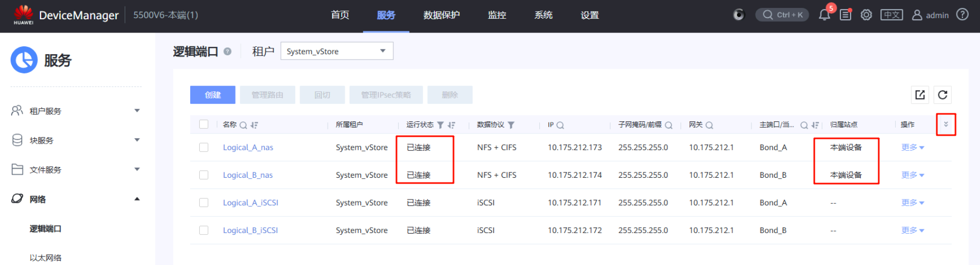
Task: Click the export table icon
Action: pos(920,95)
